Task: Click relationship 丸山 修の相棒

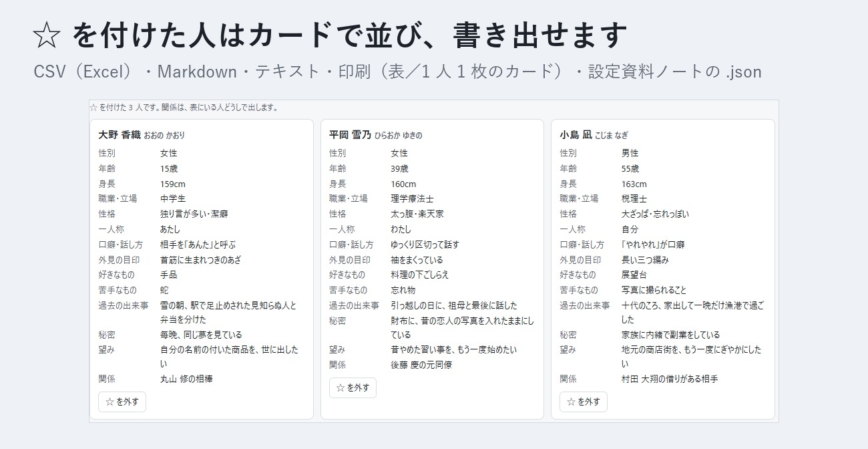Action: (x=186, y=379)
